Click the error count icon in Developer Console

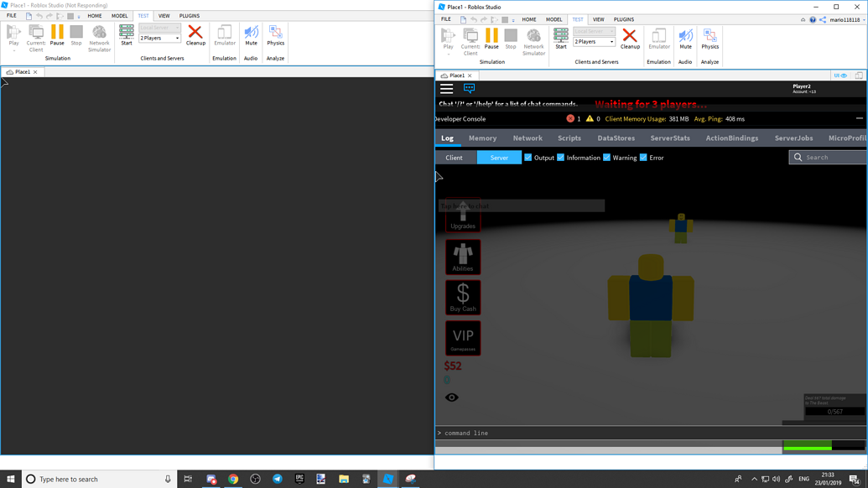point(569,120)
